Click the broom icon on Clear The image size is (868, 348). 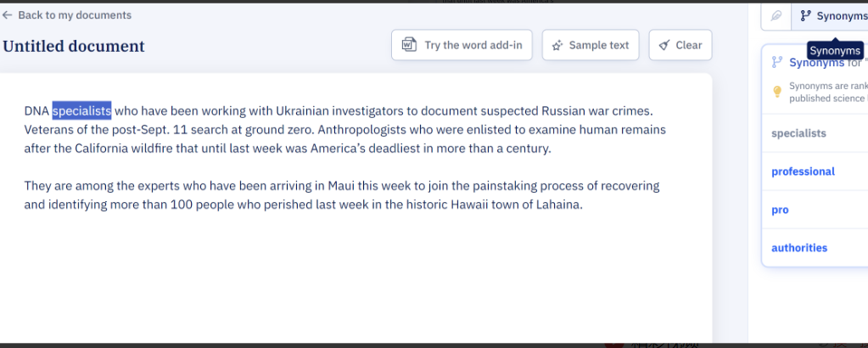click(x=664, y=45)
